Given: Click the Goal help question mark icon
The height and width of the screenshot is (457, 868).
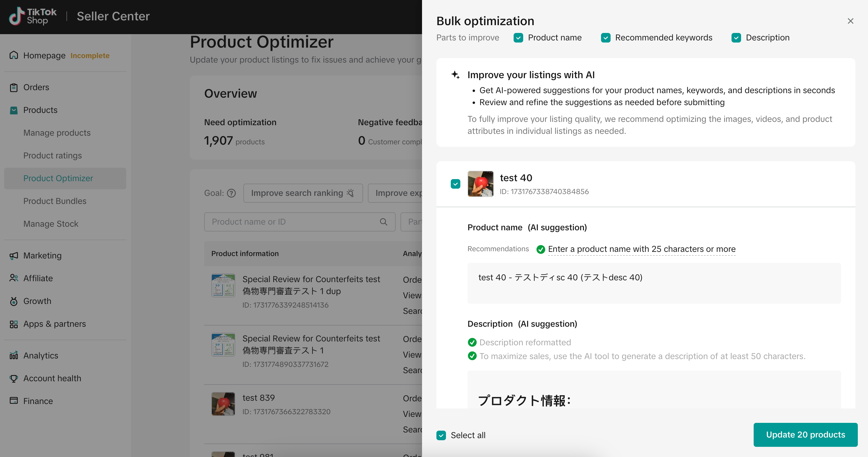Looking at the screenshot, I should tap(231, 193).
